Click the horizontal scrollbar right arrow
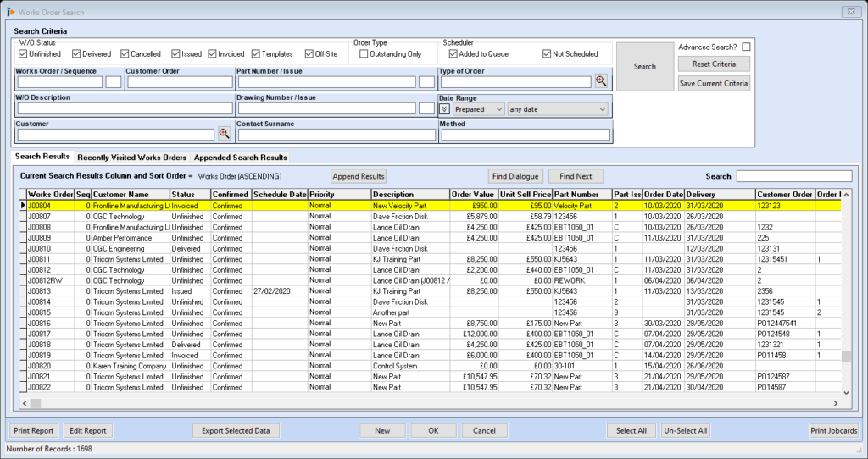The image size is (868, 459). tap(836, 404)
